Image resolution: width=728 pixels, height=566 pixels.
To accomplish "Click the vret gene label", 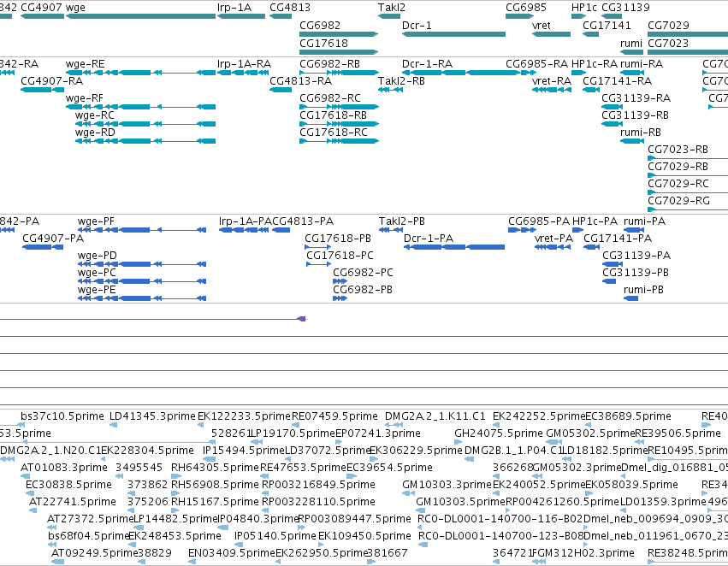I will (x=541, y=25).
